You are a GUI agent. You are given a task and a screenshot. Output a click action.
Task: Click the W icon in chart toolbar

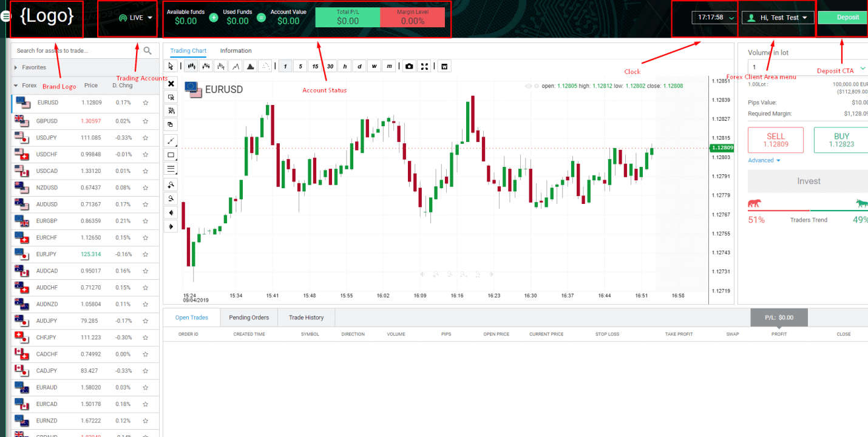[444, 66]
